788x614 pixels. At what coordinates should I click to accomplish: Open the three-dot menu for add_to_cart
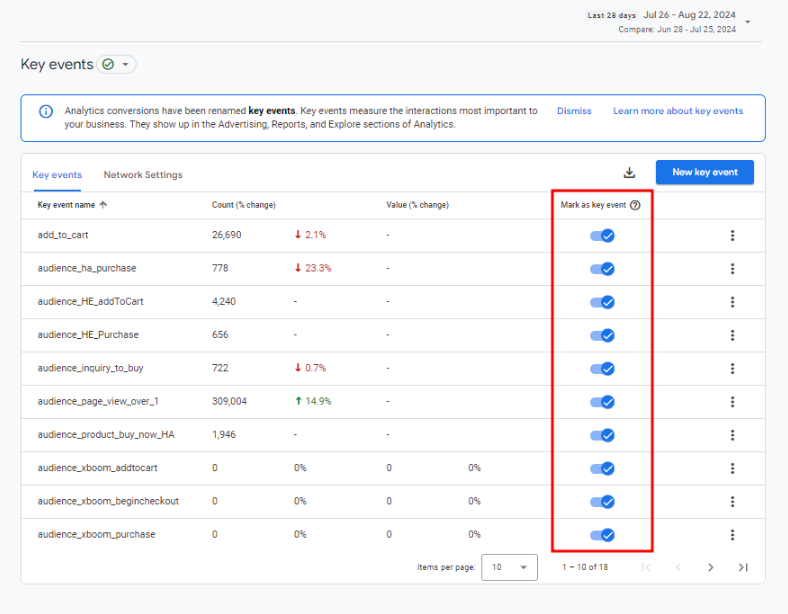click(732, 236)
